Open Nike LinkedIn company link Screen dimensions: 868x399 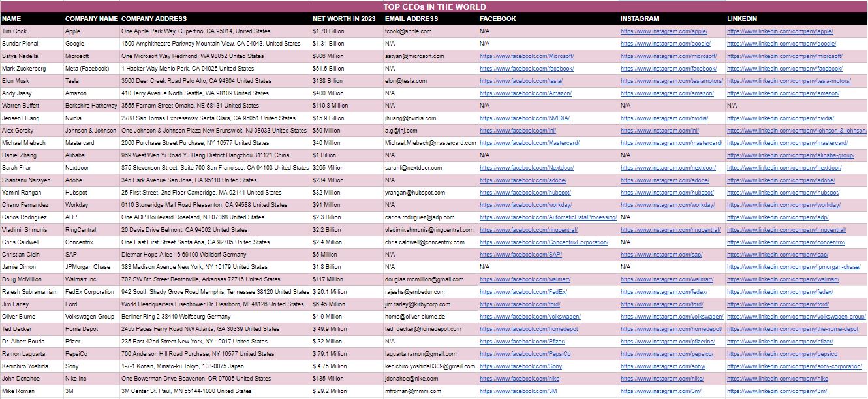tap(777, 379)
